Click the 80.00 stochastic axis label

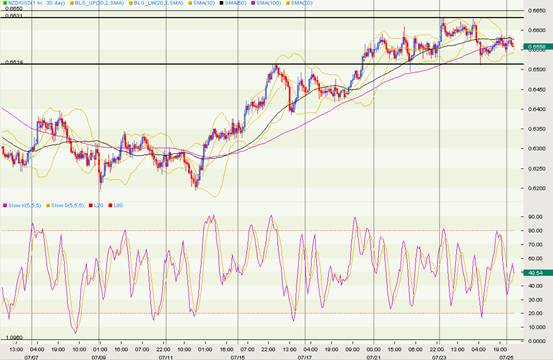click(x=535, y=230)
